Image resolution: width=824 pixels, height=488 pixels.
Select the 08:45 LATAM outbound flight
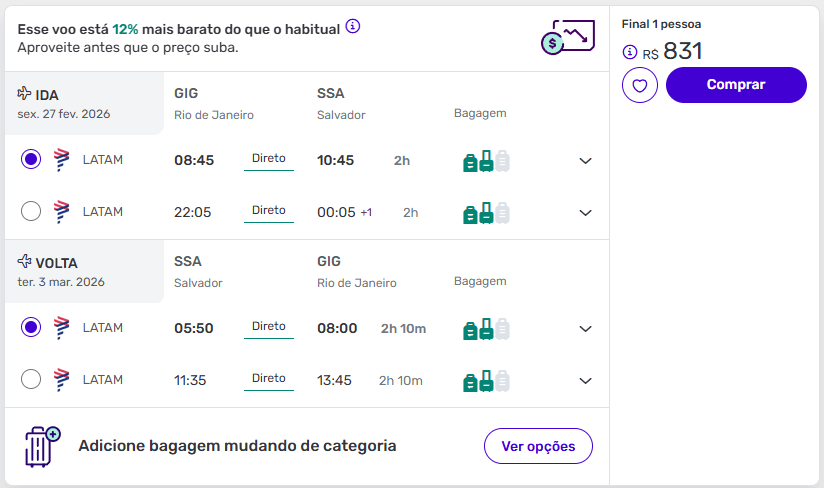pyautogui.click(x=31, y=159)
